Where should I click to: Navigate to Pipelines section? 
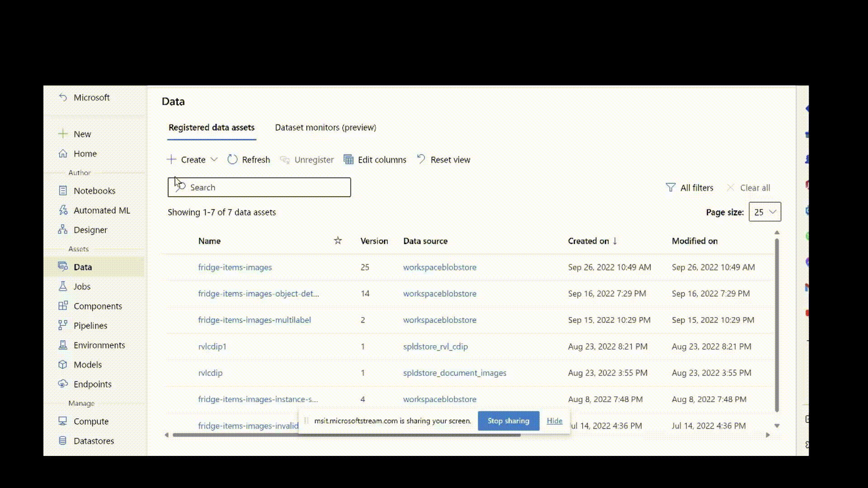(x=90, y=325)
